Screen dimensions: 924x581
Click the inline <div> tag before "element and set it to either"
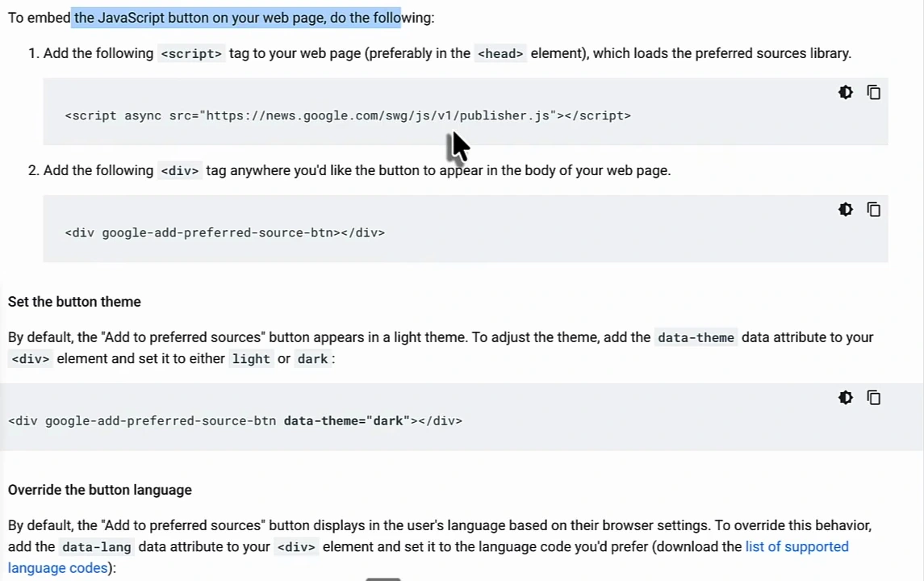[x=31, y=359]
